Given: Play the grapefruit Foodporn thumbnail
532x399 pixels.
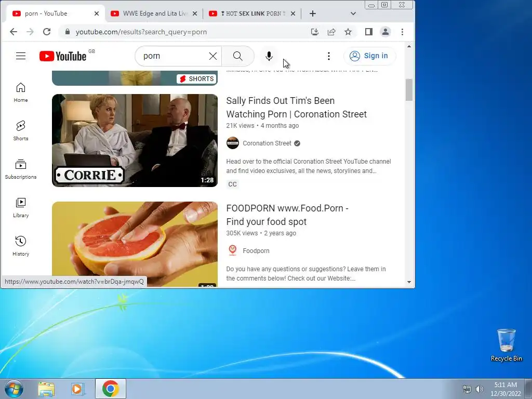Looking at the screenshot, I should point(135,244).
